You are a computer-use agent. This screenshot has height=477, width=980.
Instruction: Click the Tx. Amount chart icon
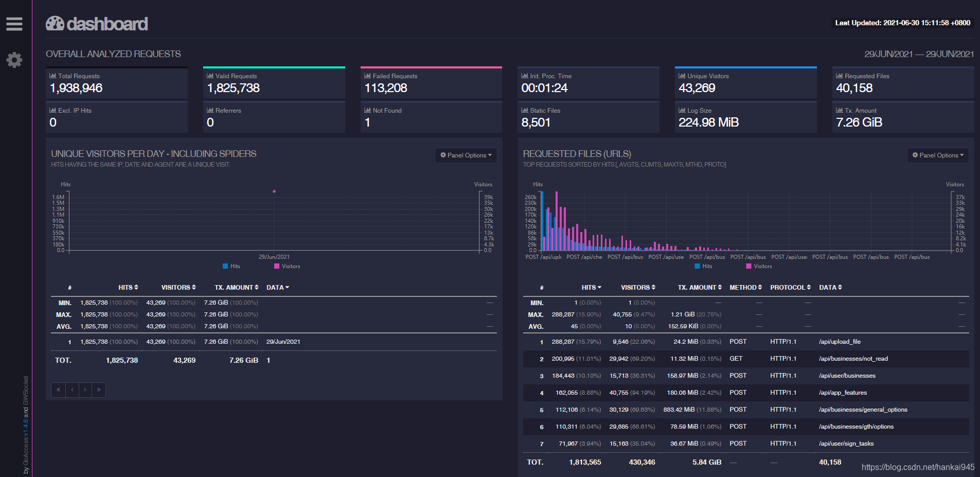click(840, 110)
